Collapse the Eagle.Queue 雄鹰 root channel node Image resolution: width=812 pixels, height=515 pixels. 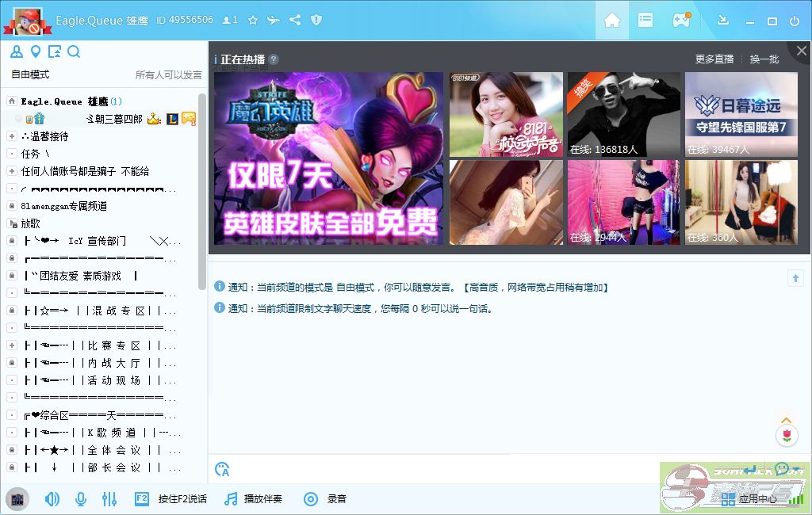click(x=11, y=101)
